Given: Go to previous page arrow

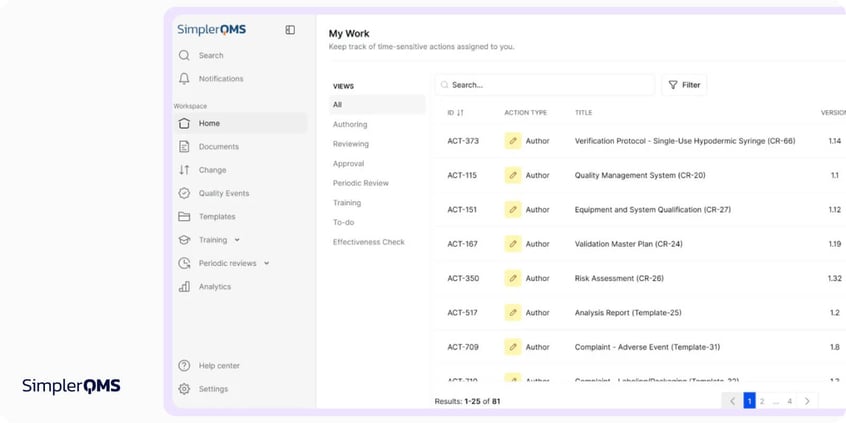Looking at the screenshot, I should [732, 401].
